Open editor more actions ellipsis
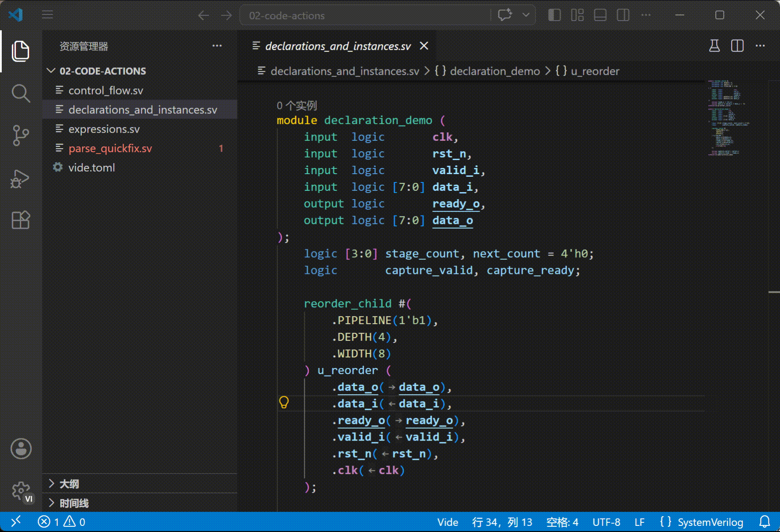 tap(760, 46)
